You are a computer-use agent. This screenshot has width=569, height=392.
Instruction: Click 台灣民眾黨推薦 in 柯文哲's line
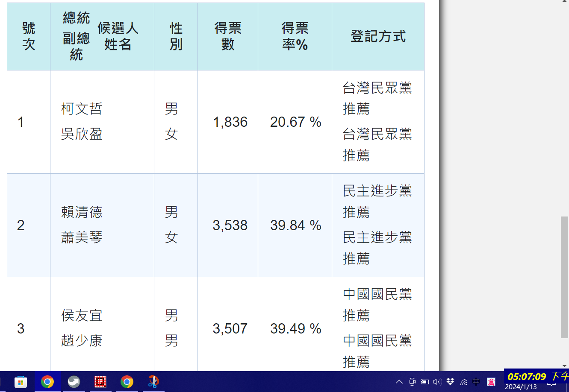[377, 99]
